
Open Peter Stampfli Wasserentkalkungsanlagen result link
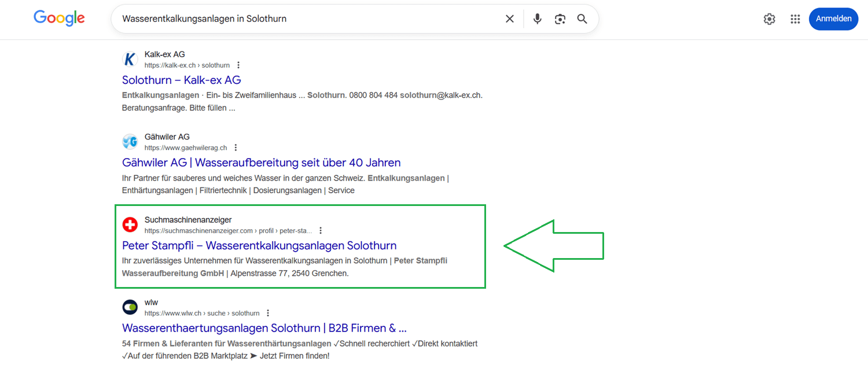pos(259,245)
